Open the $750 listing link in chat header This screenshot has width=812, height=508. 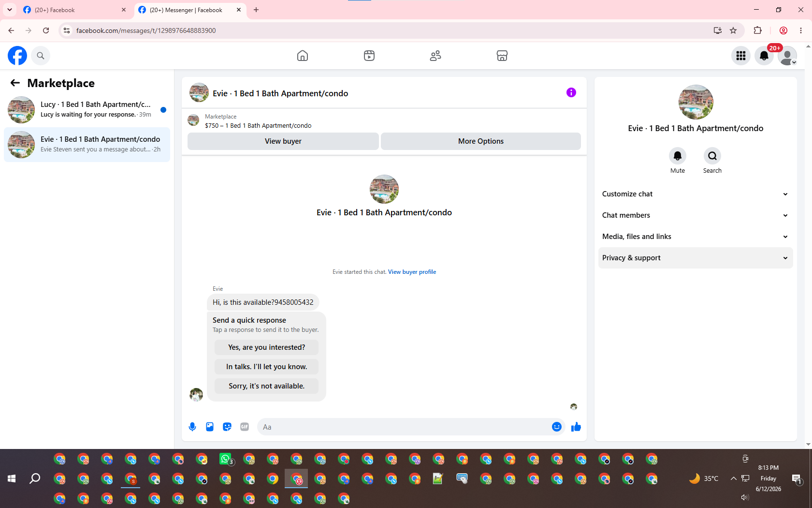point(258,126)
